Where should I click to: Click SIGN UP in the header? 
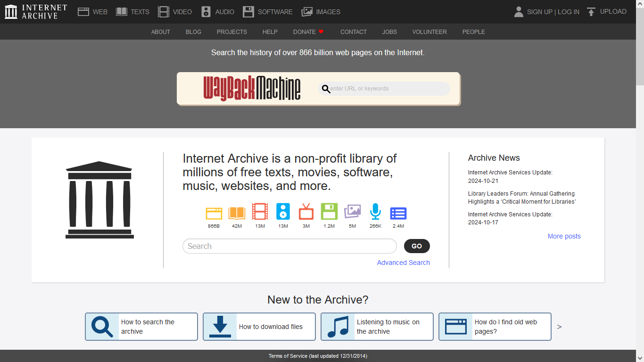(x=539, y=12)
